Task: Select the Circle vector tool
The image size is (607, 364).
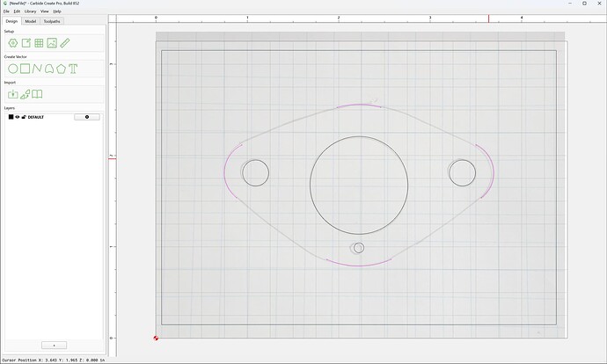Action: [x=13, y=69]
